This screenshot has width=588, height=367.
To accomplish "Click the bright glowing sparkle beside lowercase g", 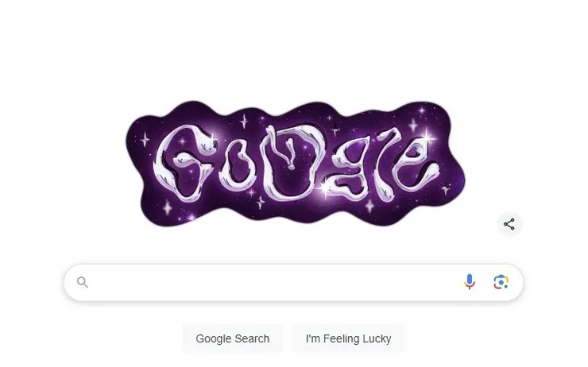I will pyautogui.click(x=325, y=188).
